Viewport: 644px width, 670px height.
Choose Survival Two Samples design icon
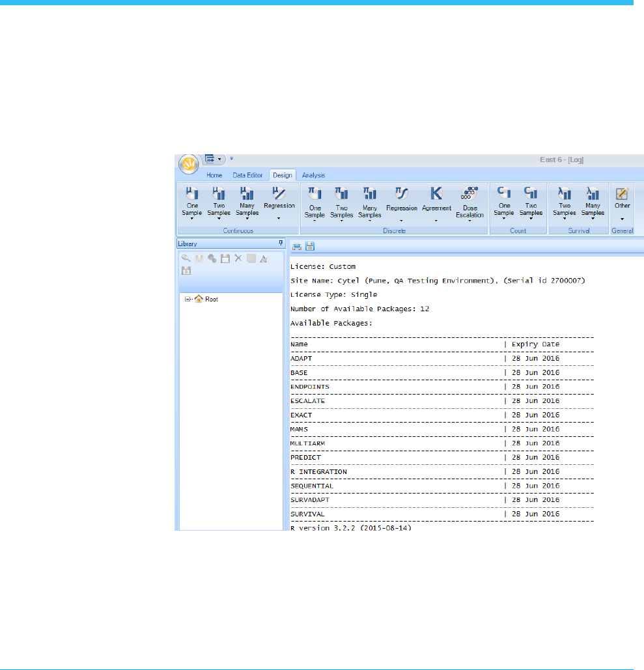click(565, 193)
